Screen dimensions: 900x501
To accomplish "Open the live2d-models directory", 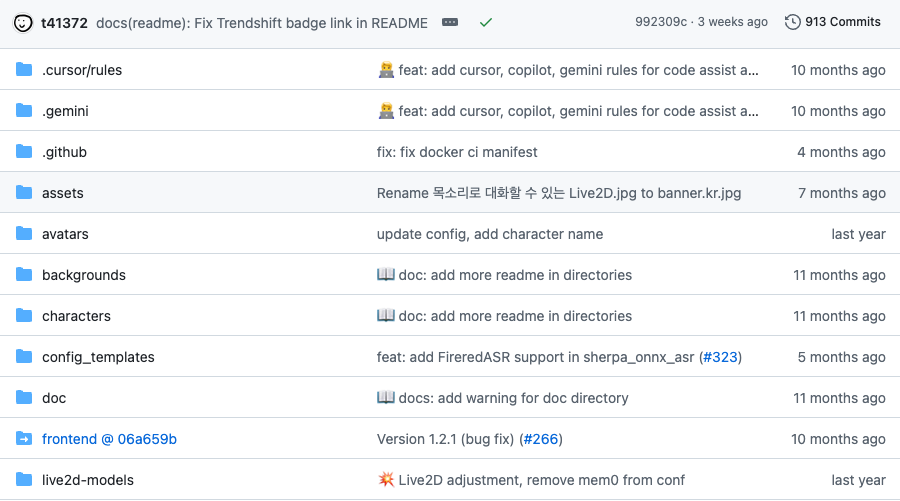I will 88,480.
